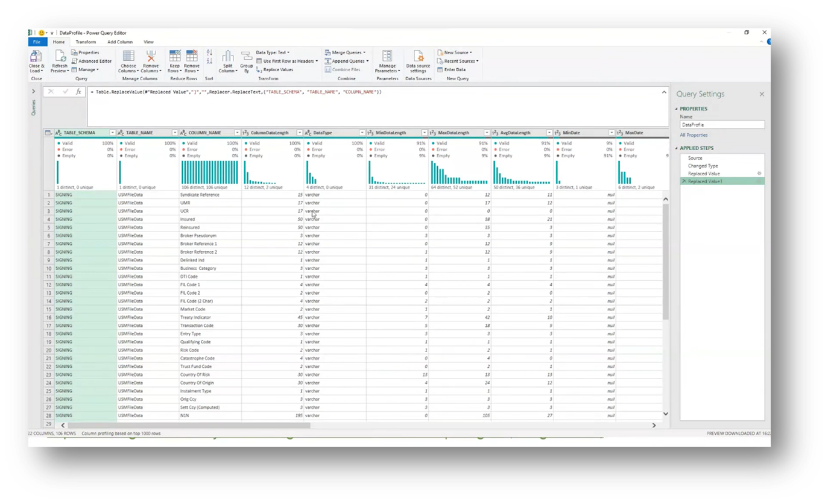The height and width of the screenshot is (504, 828).
Task: Click the Remove Rows icon
Action: (192, 56)
